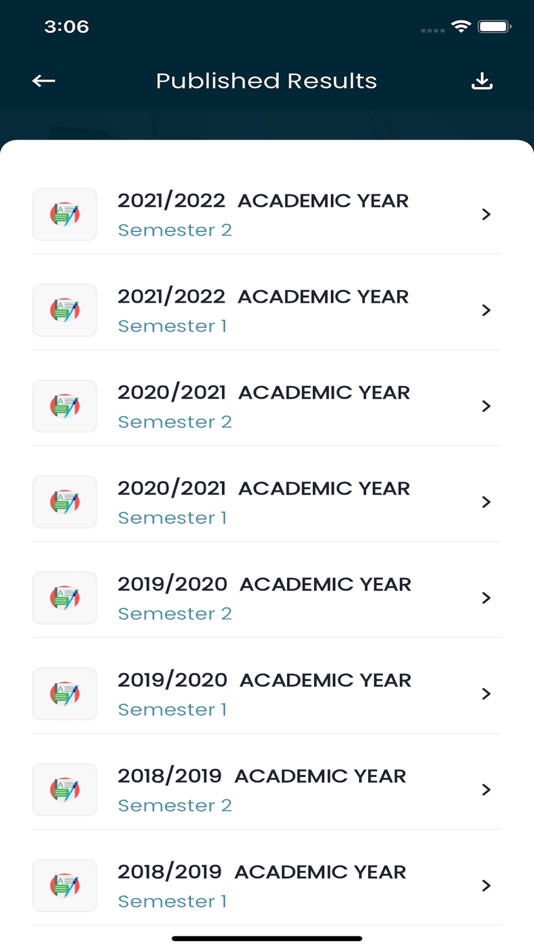This screenshot has height=950, width=534.
Task: Tap Semester 1 label under 2019/2020
Action: [x=172, y=709]
